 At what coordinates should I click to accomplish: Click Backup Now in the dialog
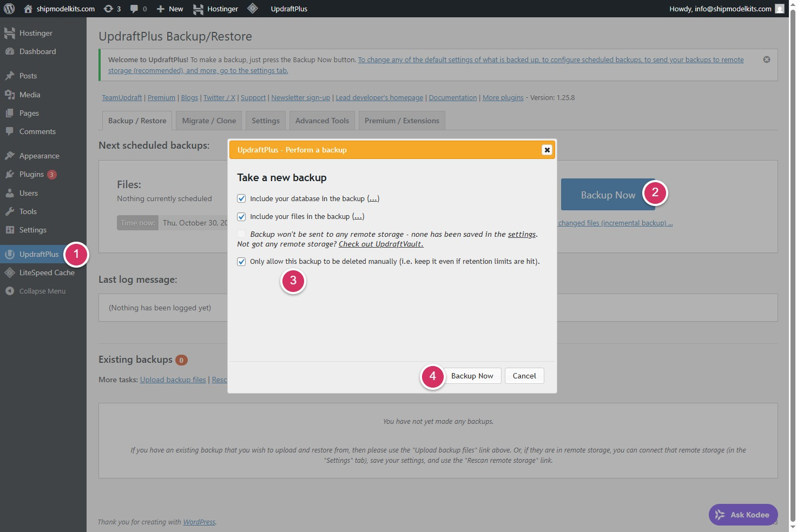[472, 376]
